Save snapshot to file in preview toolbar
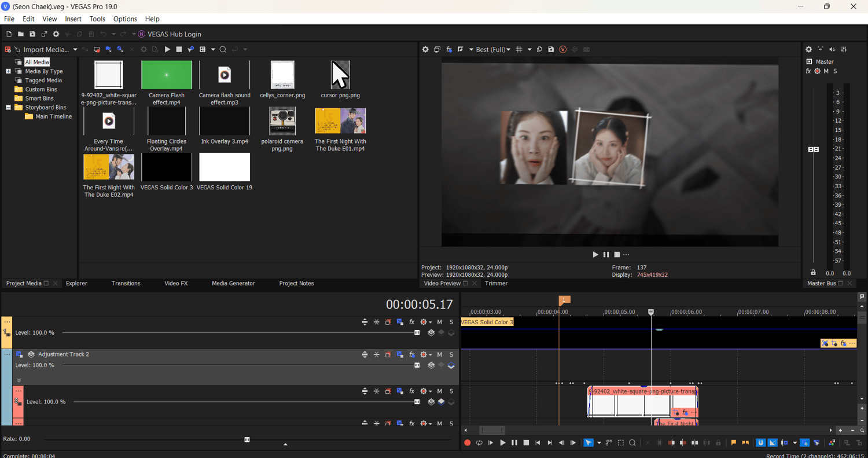This screenshot has height=458, width=868. tap(551, 50)
